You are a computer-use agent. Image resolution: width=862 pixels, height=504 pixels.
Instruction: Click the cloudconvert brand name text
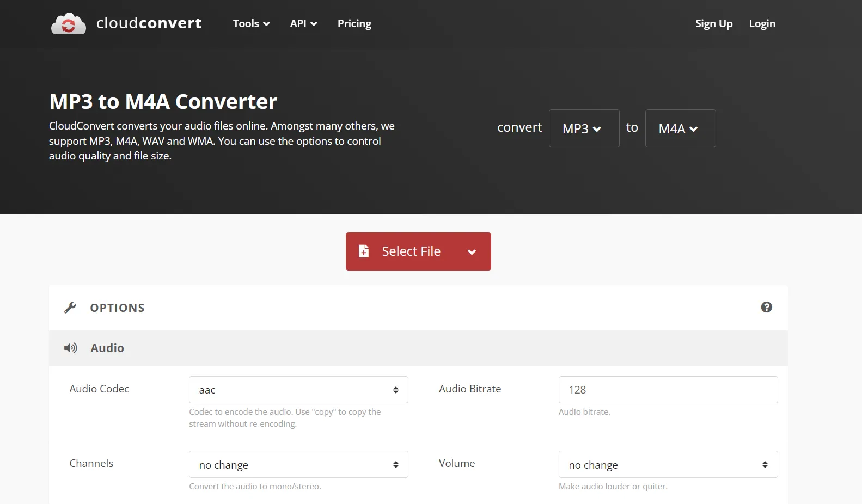[x=149, y=23]
